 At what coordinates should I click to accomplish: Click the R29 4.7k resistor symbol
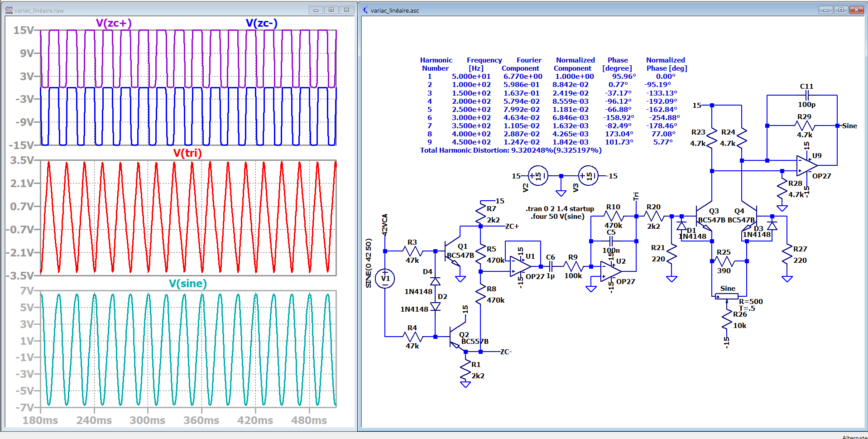pyautogui.click(x=805, y=125)
